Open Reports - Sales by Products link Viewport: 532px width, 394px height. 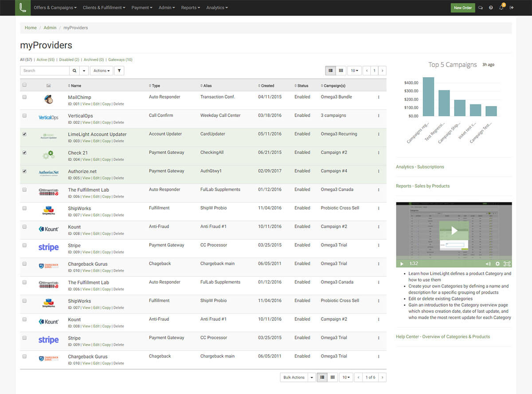422,186
